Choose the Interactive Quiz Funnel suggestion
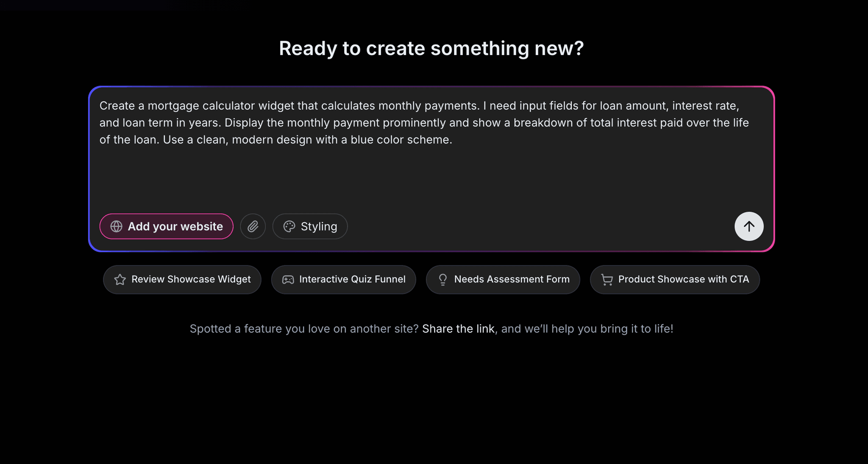 [352, 279]
